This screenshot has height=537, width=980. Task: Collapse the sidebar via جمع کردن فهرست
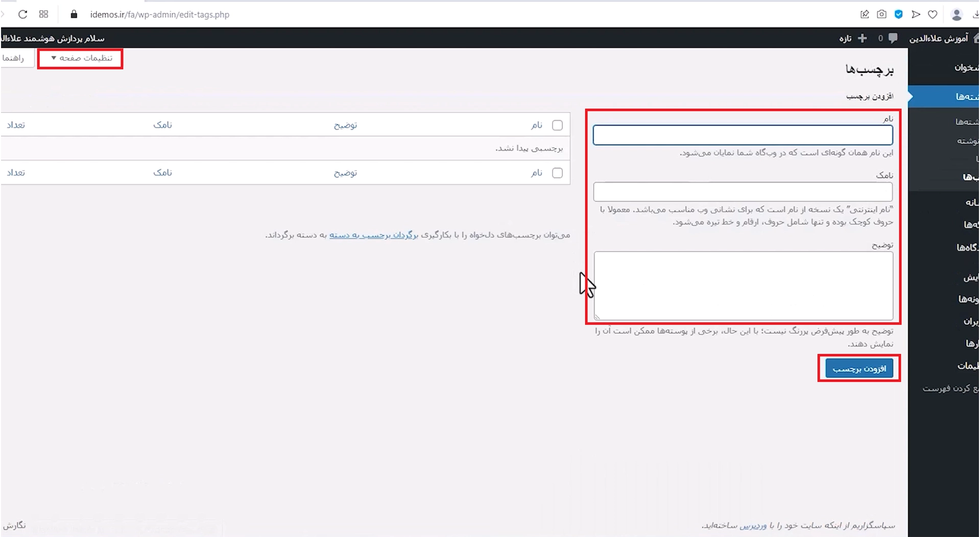[x=950, y=388]
